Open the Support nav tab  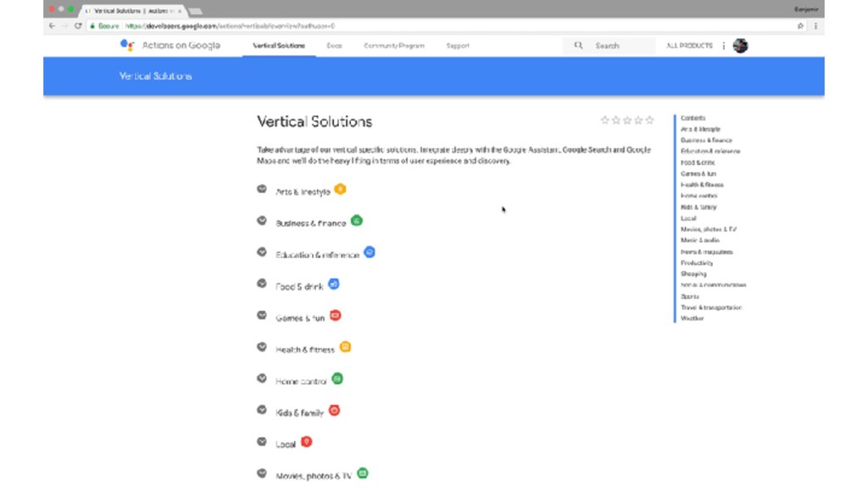458,46
